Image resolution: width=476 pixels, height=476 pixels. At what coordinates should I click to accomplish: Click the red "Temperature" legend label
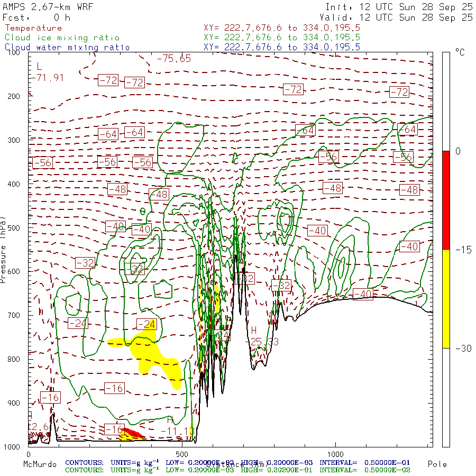click(x=33, y=28)
